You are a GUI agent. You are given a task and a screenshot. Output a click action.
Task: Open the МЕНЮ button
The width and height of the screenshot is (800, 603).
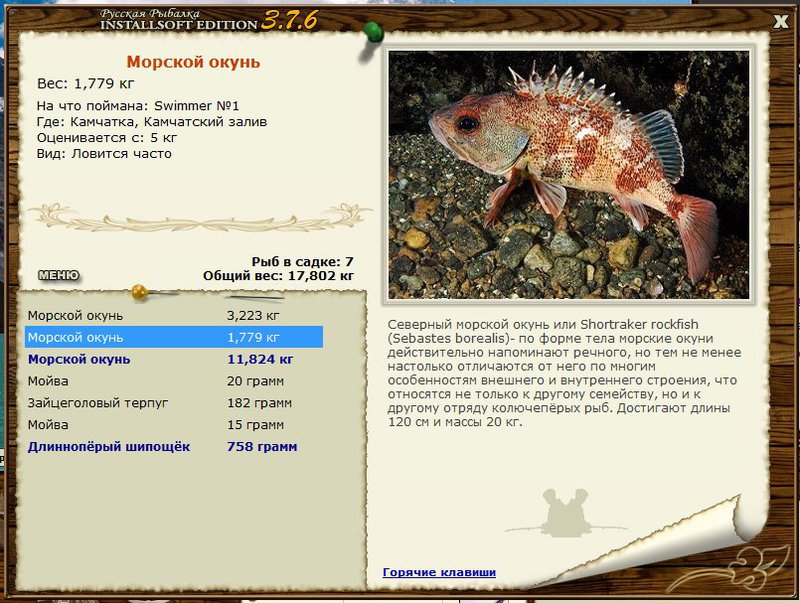(59, 275)
